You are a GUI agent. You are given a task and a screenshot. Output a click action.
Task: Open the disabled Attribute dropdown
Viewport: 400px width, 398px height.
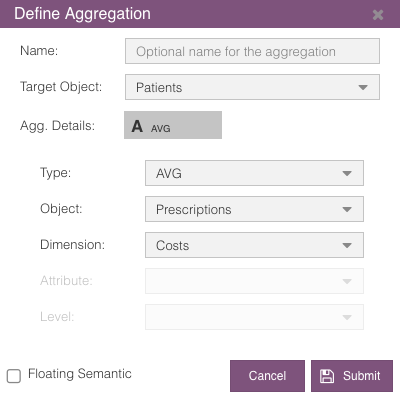254,281
